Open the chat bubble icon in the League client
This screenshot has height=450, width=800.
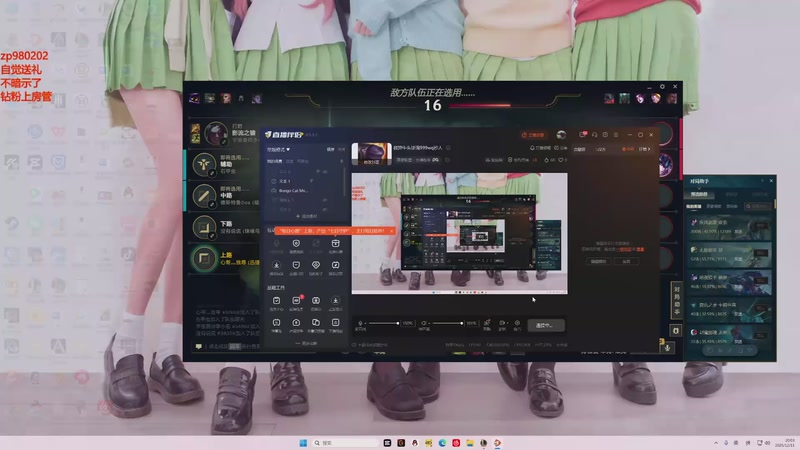point(198,346)
